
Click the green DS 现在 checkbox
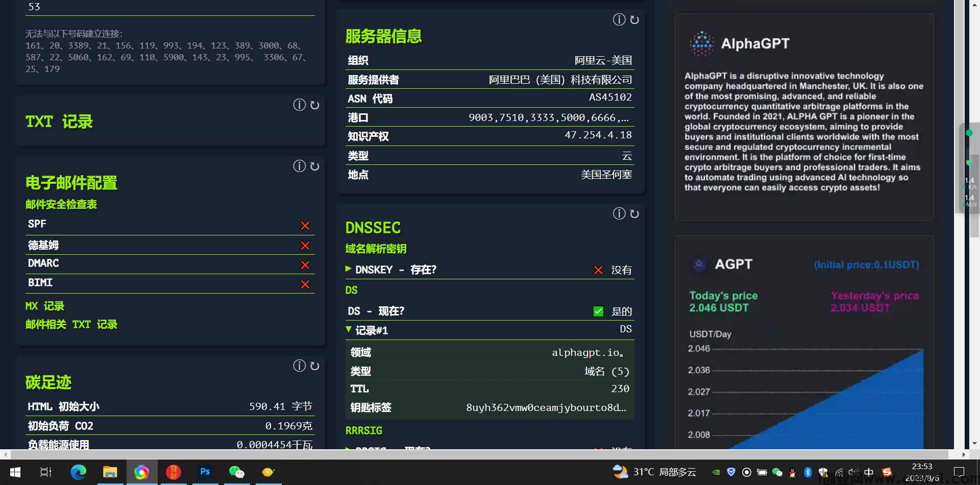[598, 311]
